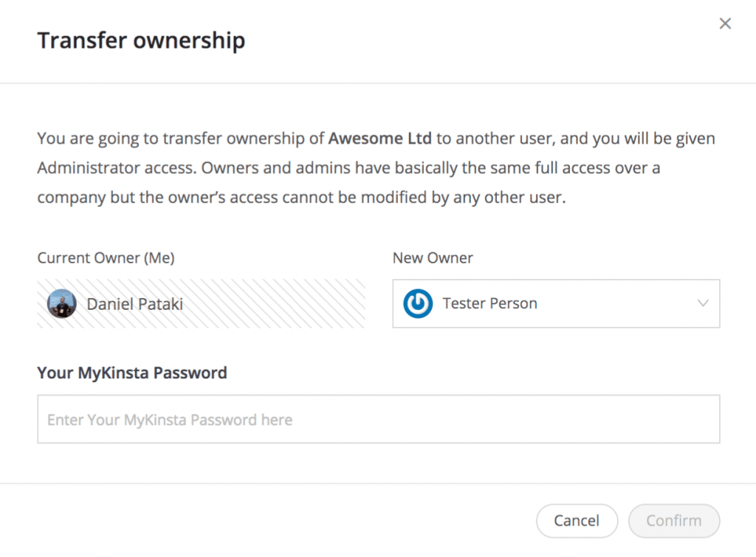Click the 'Enter Your MyKinsta Password here' placeholder
Screen dimensions: 756x557
tap(170, 420)
